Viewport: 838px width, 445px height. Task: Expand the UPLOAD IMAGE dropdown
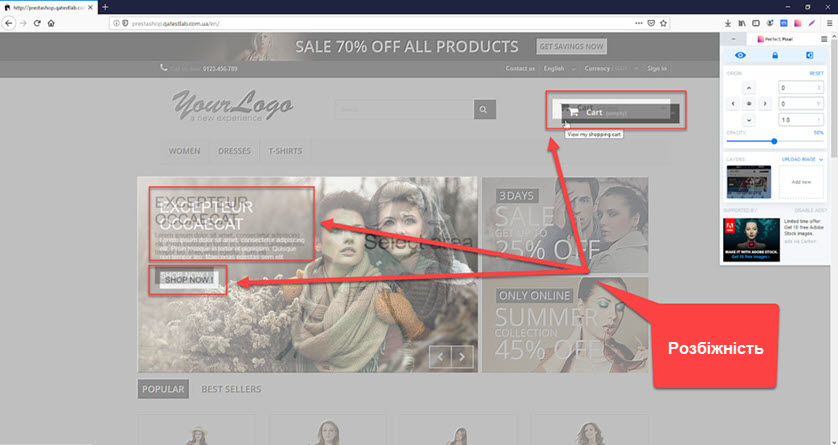coord(802,159)
